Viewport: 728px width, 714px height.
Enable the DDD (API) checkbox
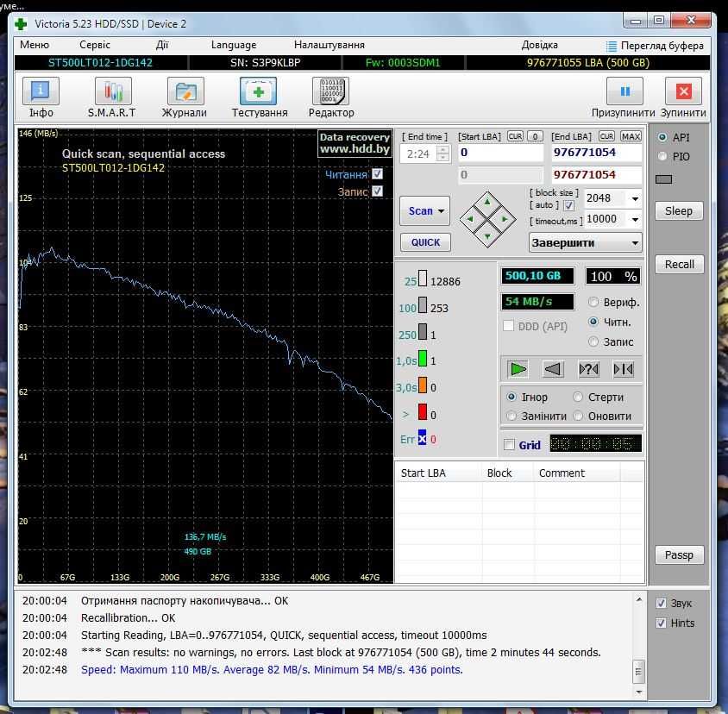508,325
